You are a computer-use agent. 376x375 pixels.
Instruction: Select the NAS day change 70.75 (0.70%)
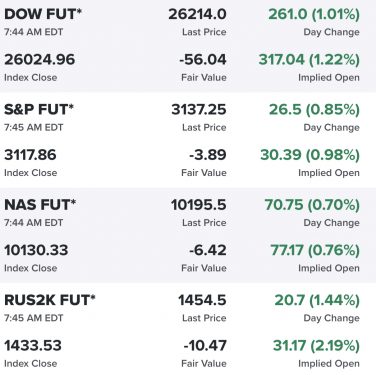pos(312,205)
